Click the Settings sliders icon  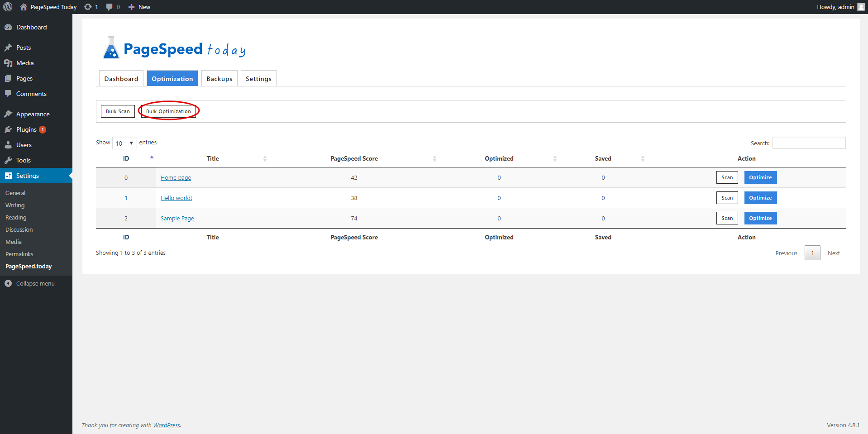[8, 176]
